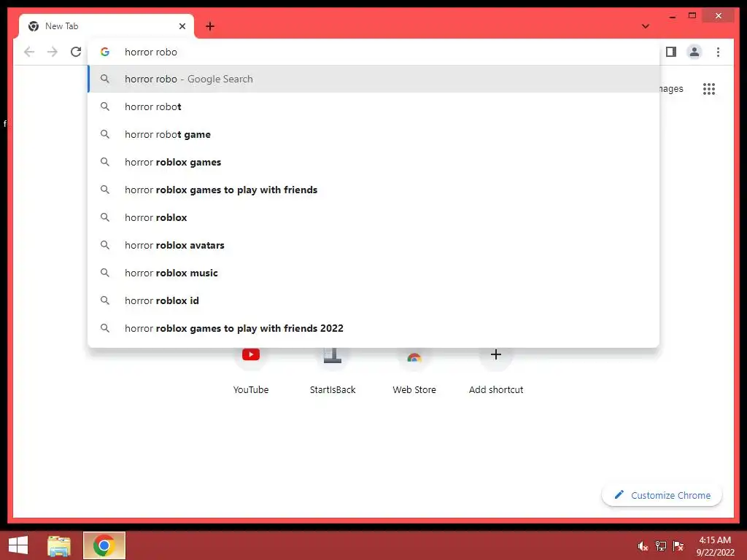Click the Chrome taskbar icon
This screenshot has width=747, height=560.
pyautogui.click(x=104, y=545)
